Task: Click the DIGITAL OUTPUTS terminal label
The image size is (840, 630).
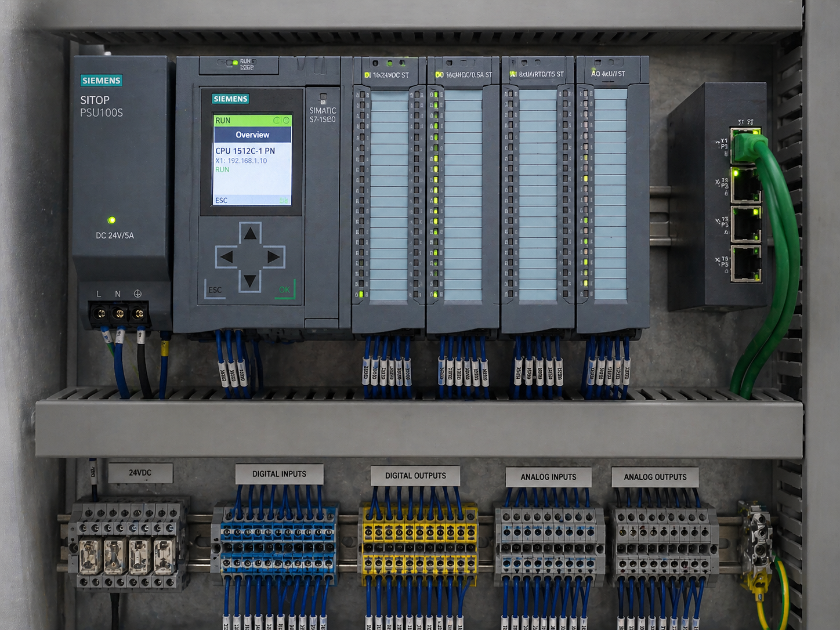Action: click(x=415, y=476)
